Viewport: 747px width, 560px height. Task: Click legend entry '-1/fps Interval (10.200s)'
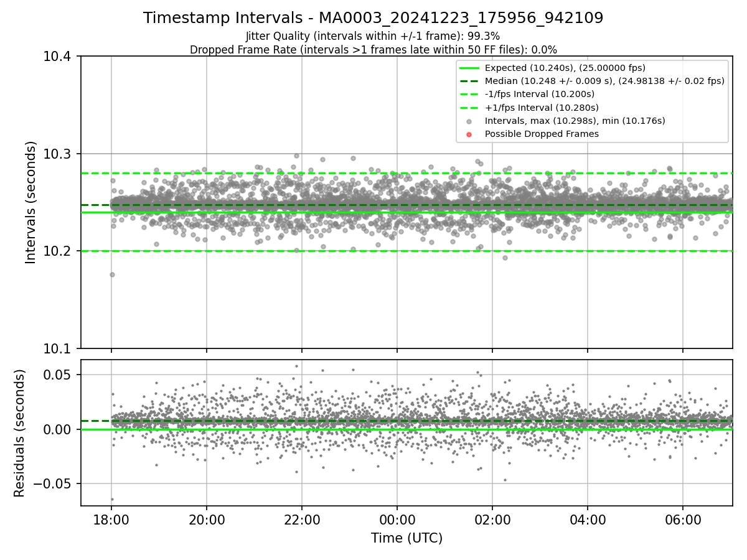pyautogui.click(x=539, y=94)
